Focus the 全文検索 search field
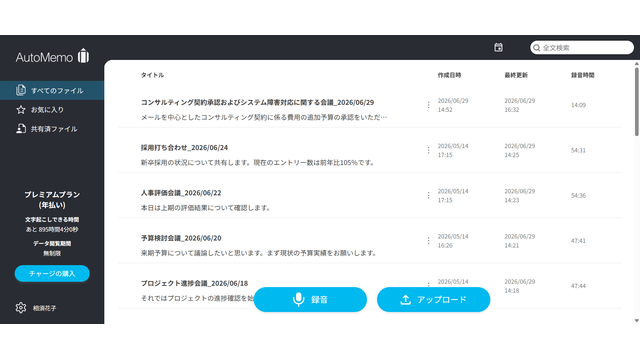640x360 pixels. 582,48
